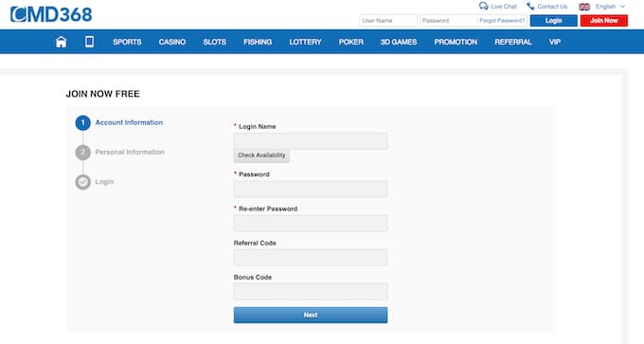
Task: Open the POKER menu
Action: point(351,42)
